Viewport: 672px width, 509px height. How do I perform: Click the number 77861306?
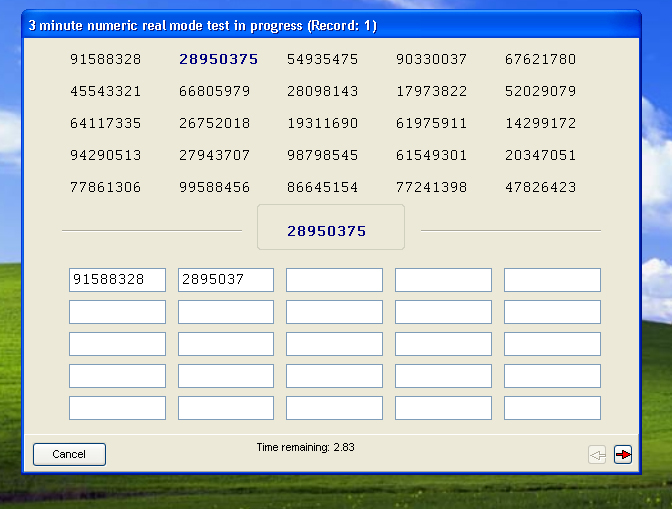click(106, 187)
